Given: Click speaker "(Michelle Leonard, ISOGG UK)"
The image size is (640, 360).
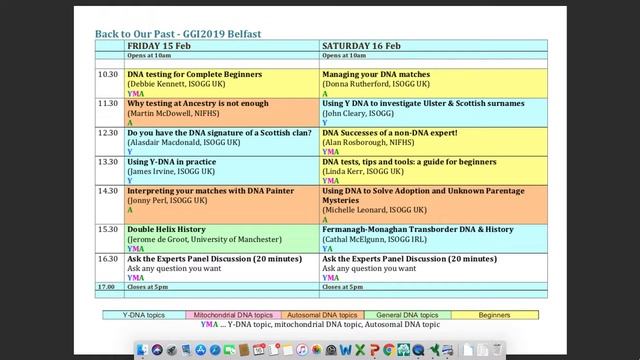Looking at the screenshot, I should tap(374, 210).
